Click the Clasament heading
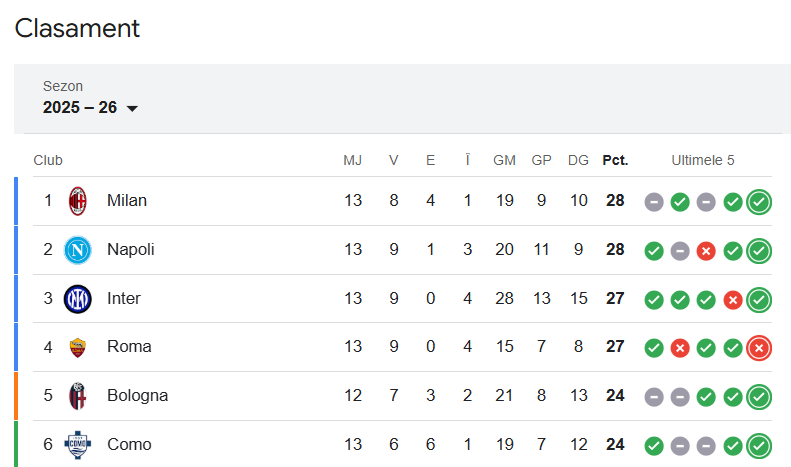This screenshot has width=791, height=467. pos(77,28)
